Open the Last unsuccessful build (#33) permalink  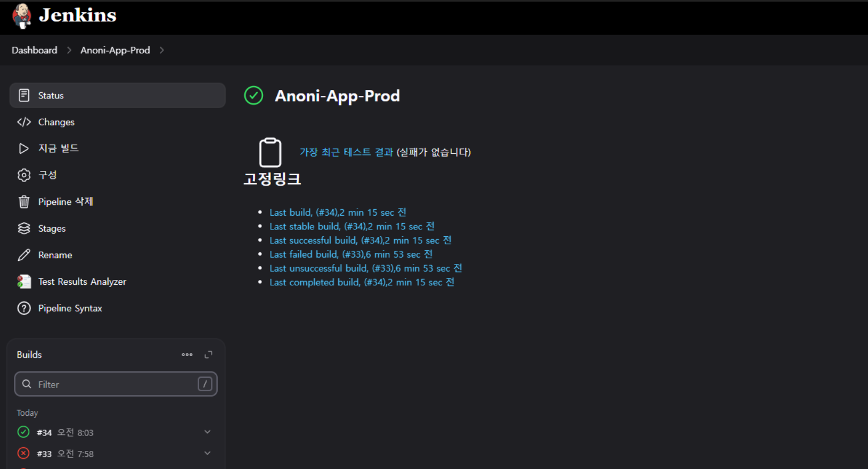(x=366, y=268)
